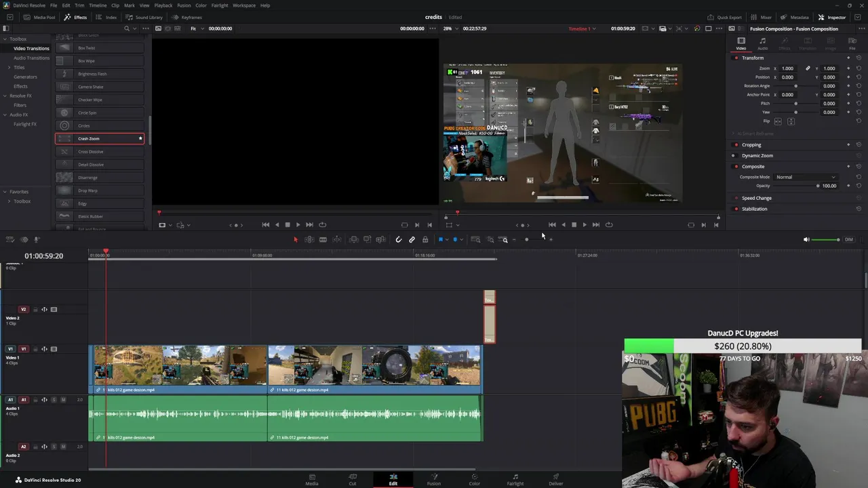This screenshot has width=868, height=488.
Task: Switch to the Cut page
Action: tap(353, 479)
